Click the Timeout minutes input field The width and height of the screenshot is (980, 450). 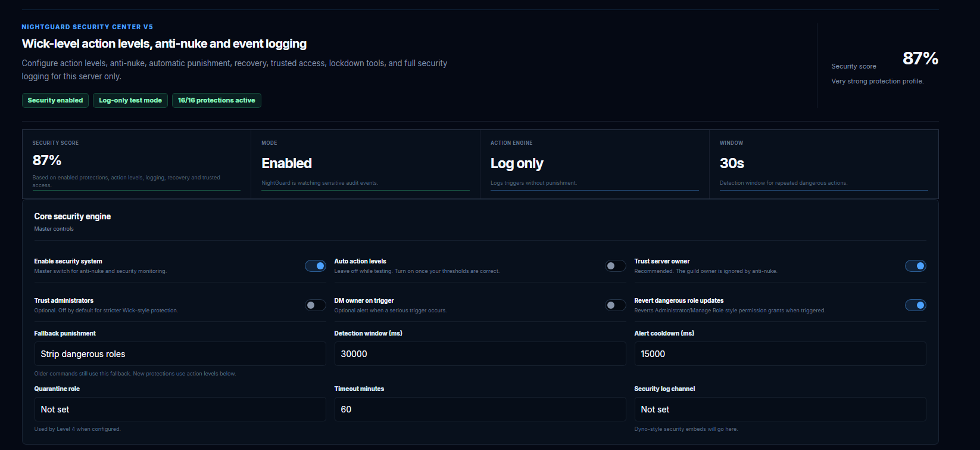point(480,409)
